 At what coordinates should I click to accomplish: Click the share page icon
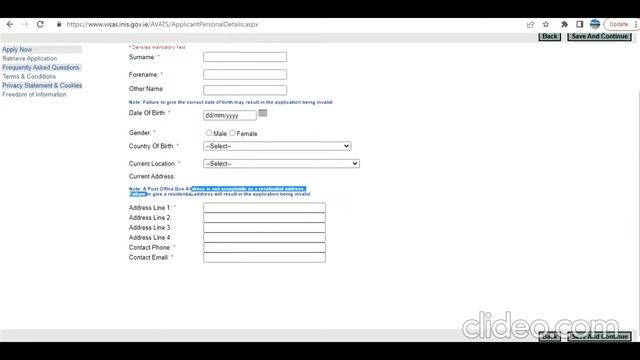click(530, 24)
